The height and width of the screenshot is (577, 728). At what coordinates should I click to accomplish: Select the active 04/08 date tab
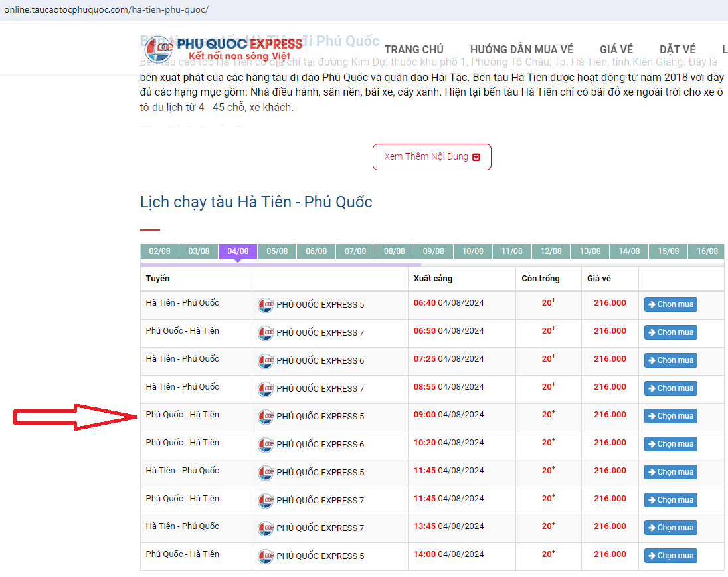pos(238,251)
